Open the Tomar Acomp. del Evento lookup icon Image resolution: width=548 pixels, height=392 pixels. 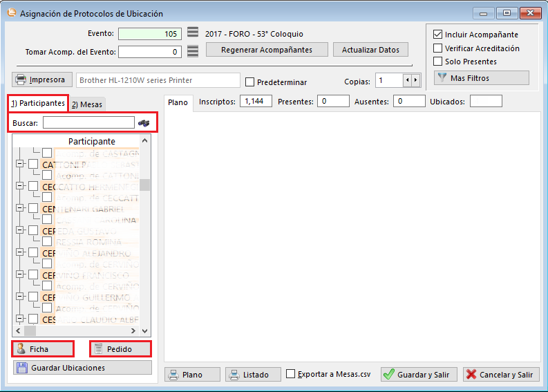click(x=193, y=51)
